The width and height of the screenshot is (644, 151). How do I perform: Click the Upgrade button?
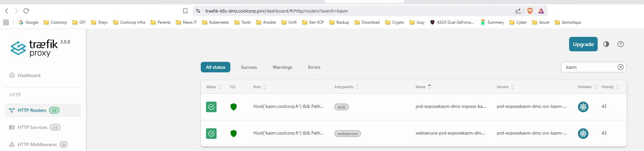[x=583, y=44]
